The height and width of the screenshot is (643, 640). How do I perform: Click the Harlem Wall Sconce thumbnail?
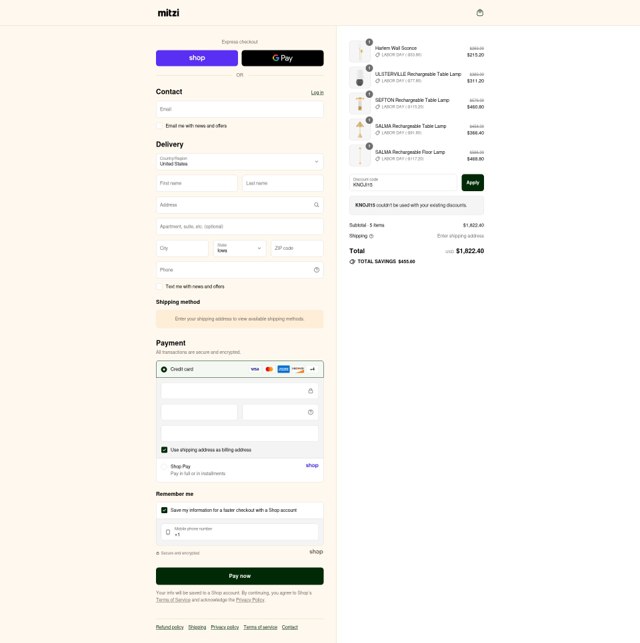click(360, 51)
